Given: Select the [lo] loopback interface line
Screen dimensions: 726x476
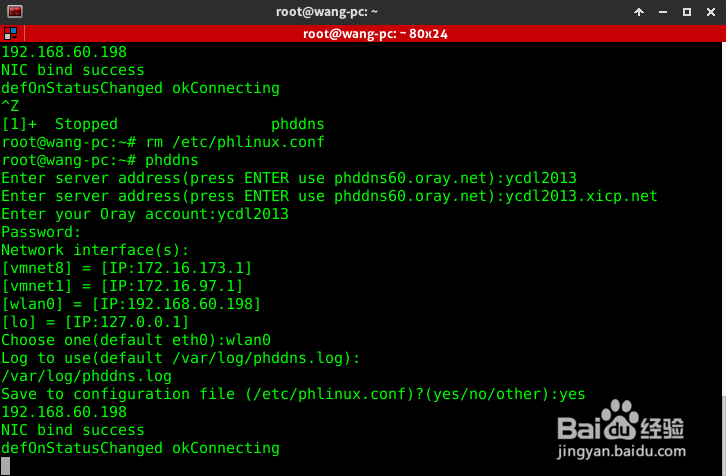Looking at the screenshot, I should click(95, 322).
